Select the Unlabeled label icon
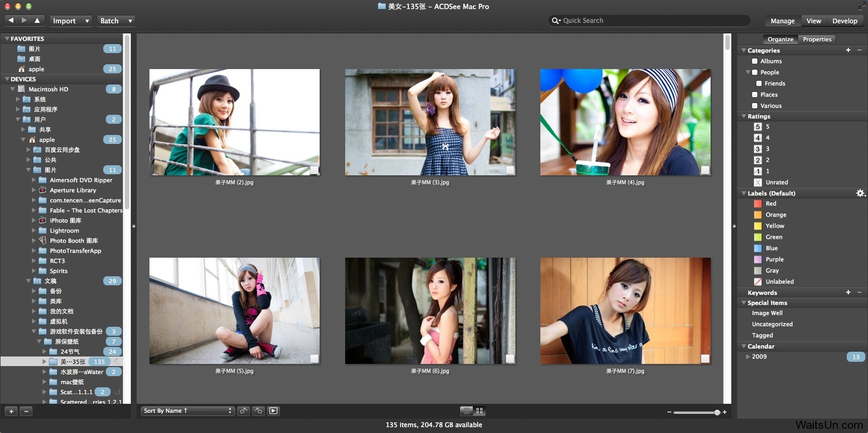The width and height of the screenshot is (868, 433). pyautogui.click(x=758, y=282)
